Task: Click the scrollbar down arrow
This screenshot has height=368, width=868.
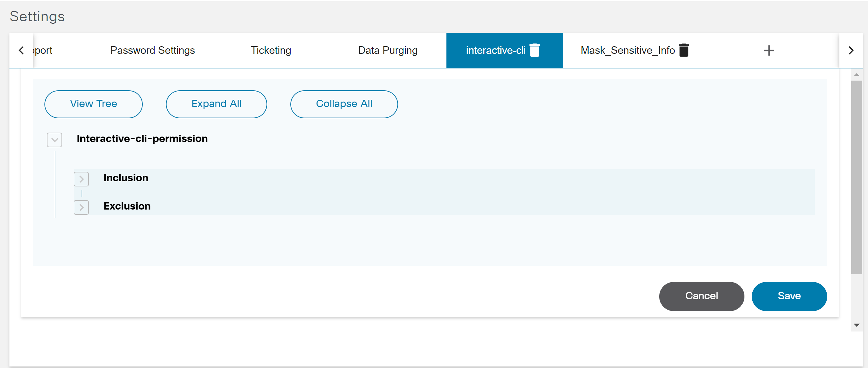Action: pyautogui.click(x=856, y=325)
